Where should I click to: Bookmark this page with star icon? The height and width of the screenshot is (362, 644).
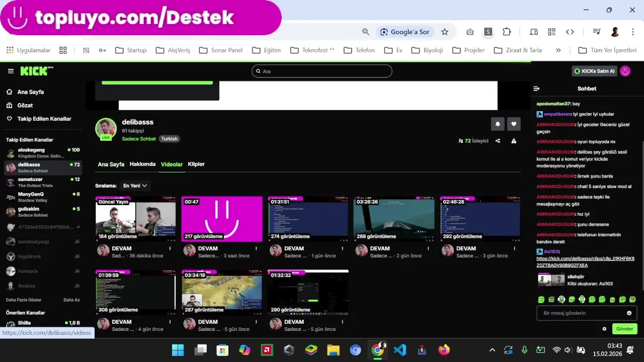point(445,32)
